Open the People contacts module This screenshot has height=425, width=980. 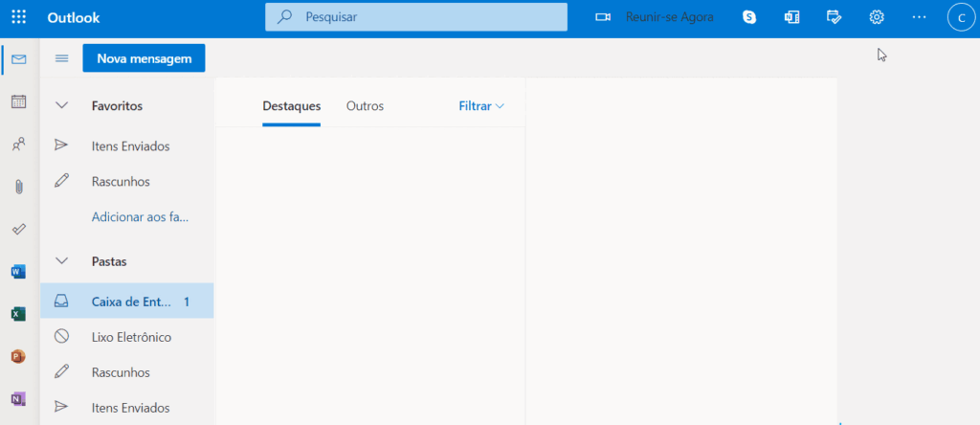19,145
